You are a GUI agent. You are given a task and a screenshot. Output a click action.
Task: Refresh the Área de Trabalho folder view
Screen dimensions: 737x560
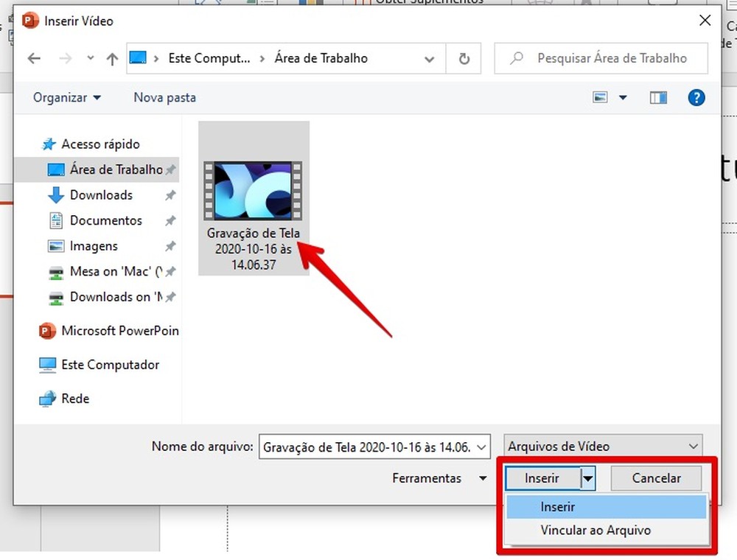pos(464,58)
